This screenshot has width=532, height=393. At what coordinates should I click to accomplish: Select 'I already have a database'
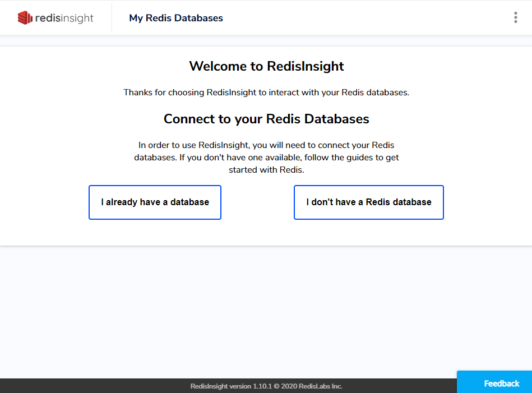(x=155, y=202)
